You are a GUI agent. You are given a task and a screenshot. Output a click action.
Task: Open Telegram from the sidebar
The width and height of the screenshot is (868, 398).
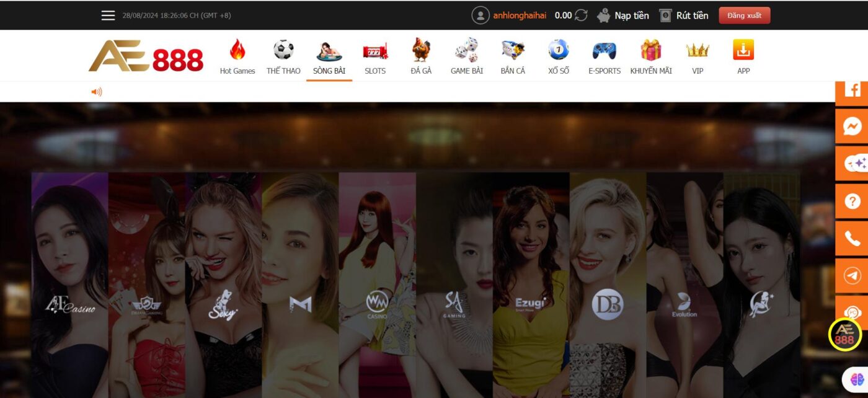[852, 275]
